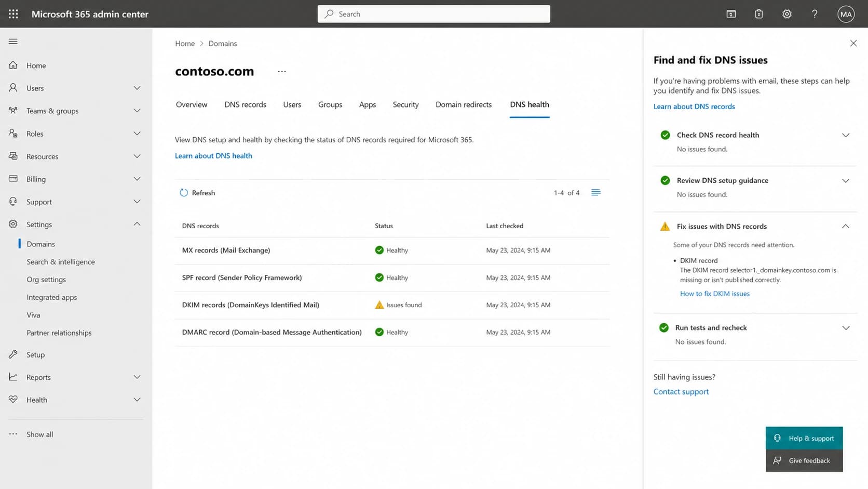Click the Support headset icon in the sidebar

[13, 202]
